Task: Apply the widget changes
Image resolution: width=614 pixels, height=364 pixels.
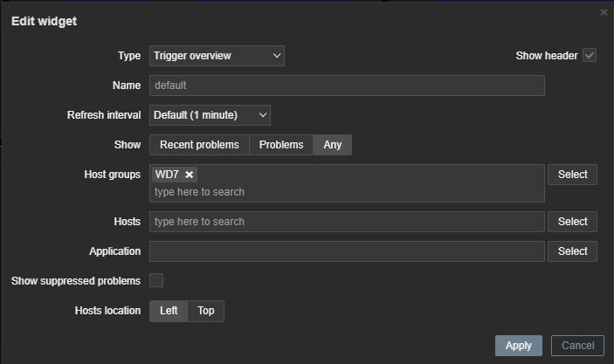Action: coord(518,346)
